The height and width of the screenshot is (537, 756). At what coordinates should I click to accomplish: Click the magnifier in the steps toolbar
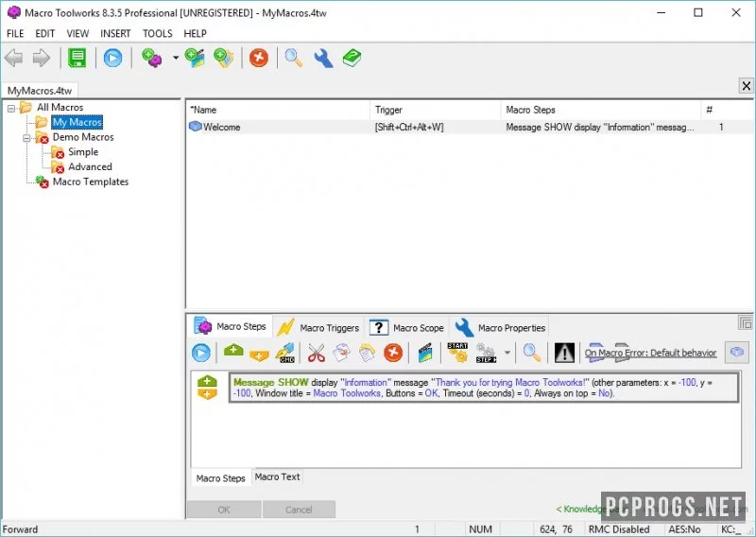532,354
